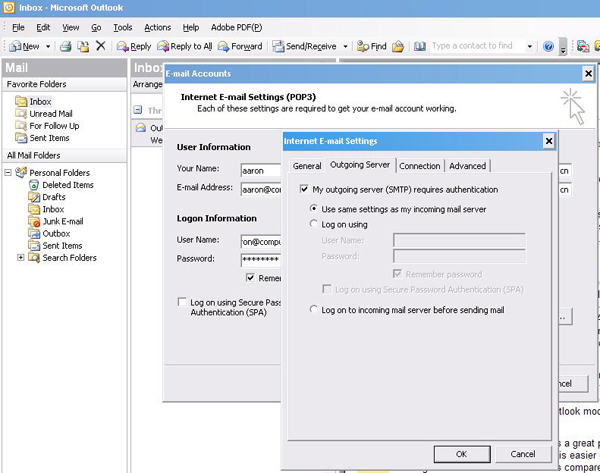Click the Print icon in toolbar
The image size is (600, 473).
[66, 46]
